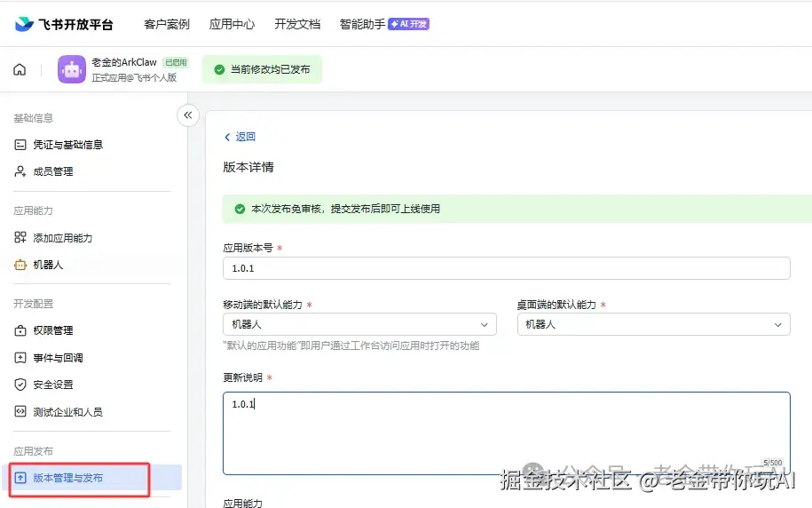Focus the 更新说明 text area
The width and height of the screenshot is (812, 508).
coord(507,433)
